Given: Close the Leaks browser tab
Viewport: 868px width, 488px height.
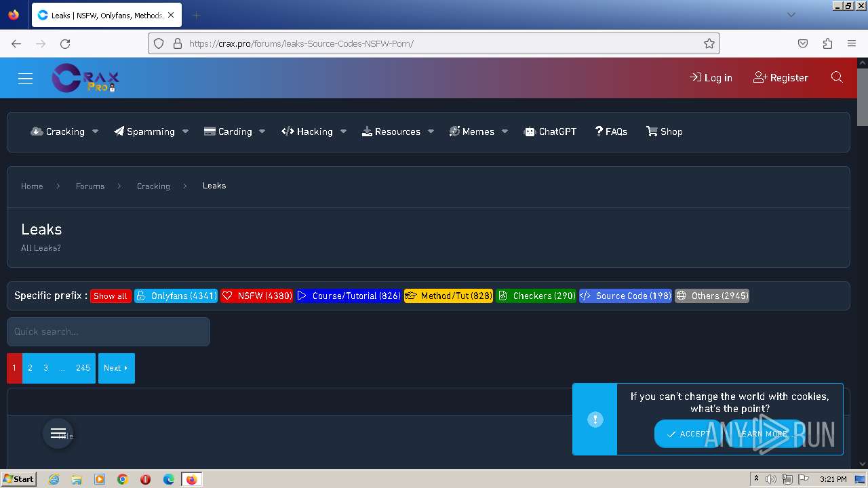Looking at the screenshot, I should click(171, 15).
